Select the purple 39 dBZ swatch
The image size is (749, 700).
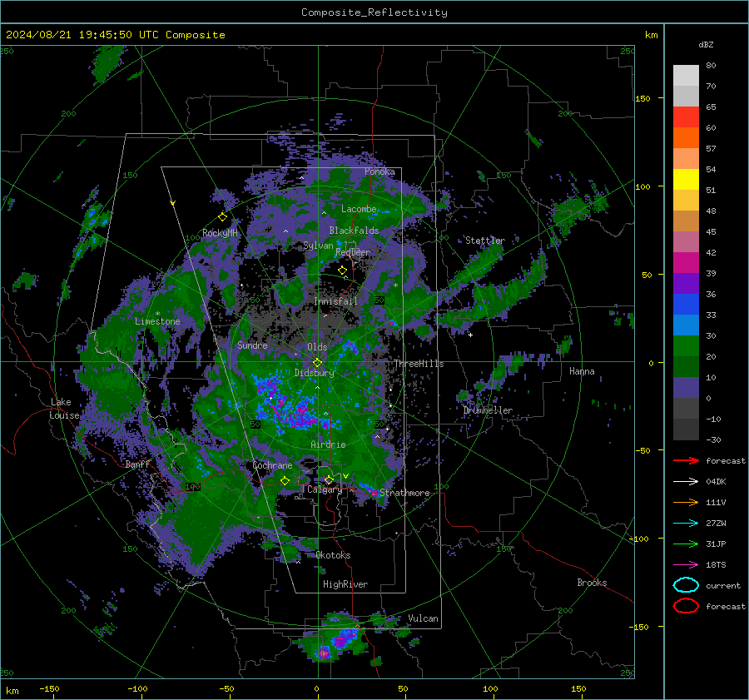coord(686,283)
